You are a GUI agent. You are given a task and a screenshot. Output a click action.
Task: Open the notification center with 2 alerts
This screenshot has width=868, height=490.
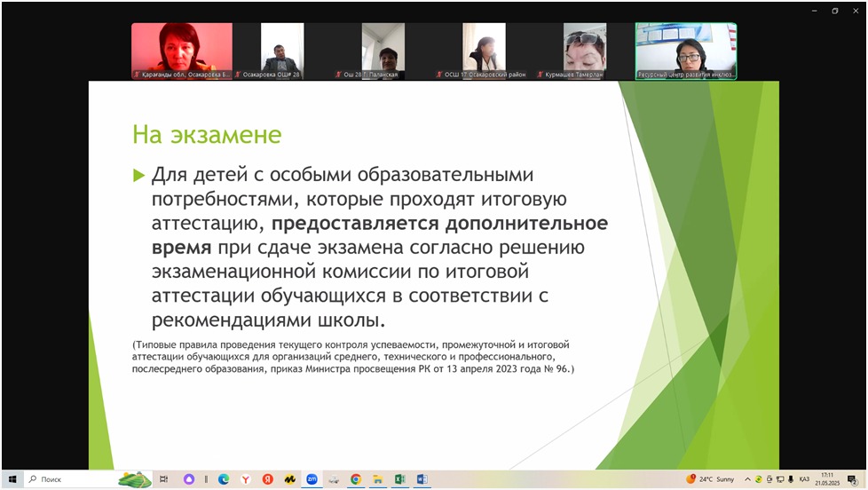pos(853,480)
